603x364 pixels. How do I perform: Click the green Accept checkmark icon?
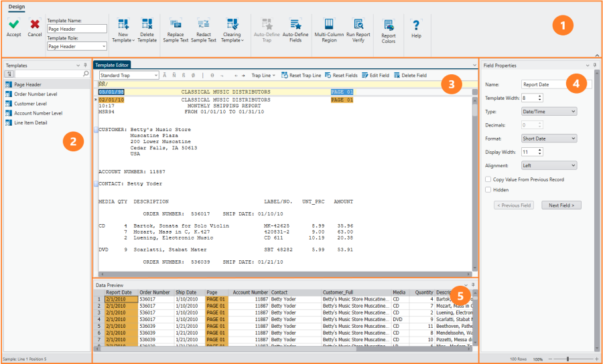tap(13, 24)
